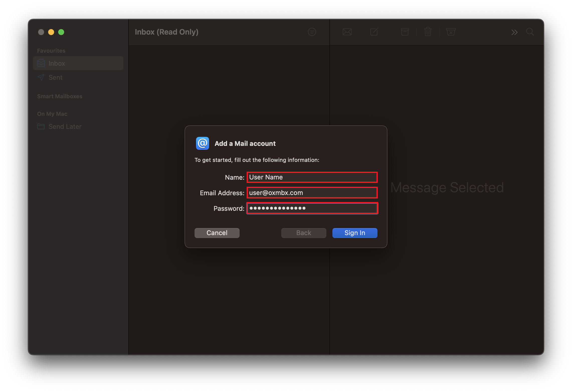Viewport: 572px width, 392px height.
Task: Select Inbox in the Favourites sidebar
Action: (x=57, y=63)
